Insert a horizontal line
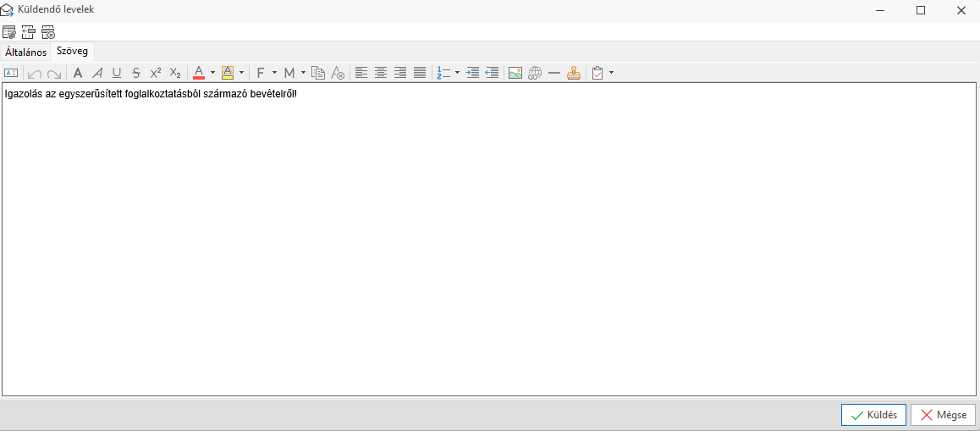The width and height of the screenshot is (980, 431). pyautogui.click(x=553, y=73)
